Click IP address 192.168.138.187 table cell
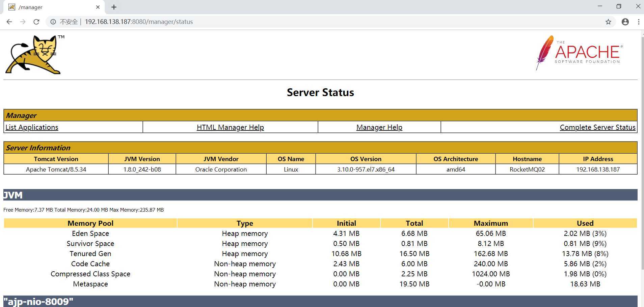 pos(598,169)
